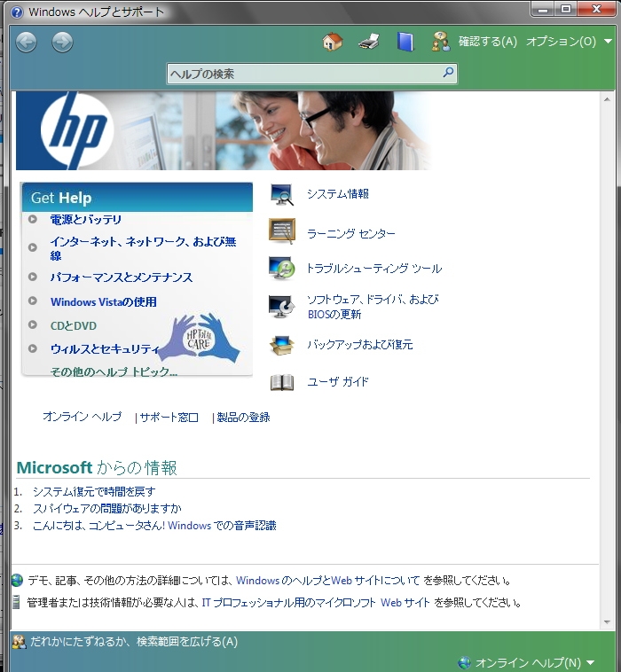
Task: Open the CDとDVD help topic
Action: click(74, 325)
